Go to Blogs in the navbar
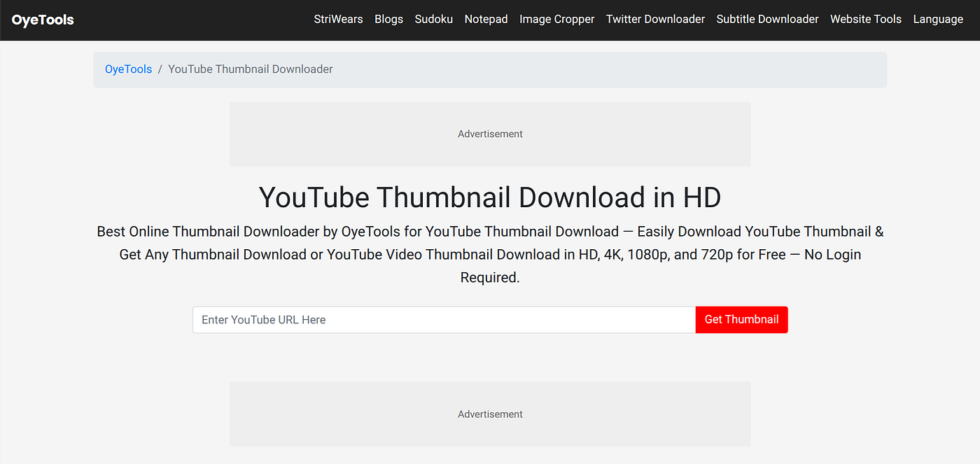The image size is (980, 464). coord(388,20)
